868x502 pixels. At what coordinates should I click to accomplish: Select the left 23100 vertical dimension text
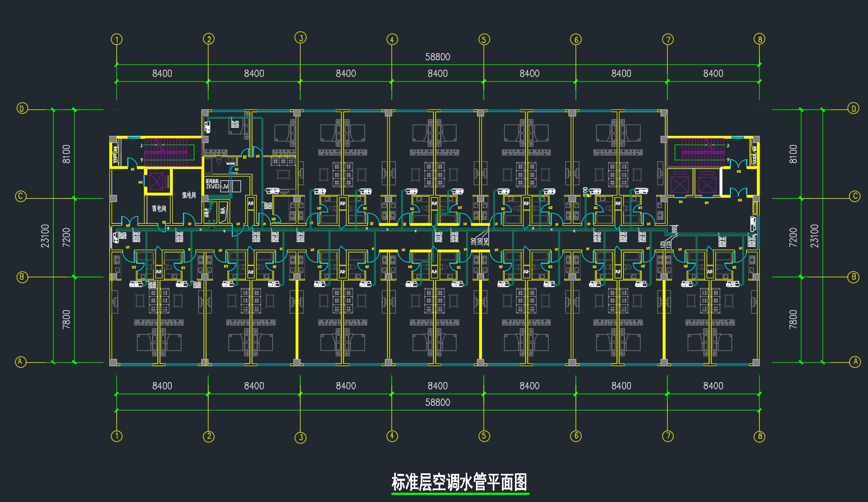45,236
